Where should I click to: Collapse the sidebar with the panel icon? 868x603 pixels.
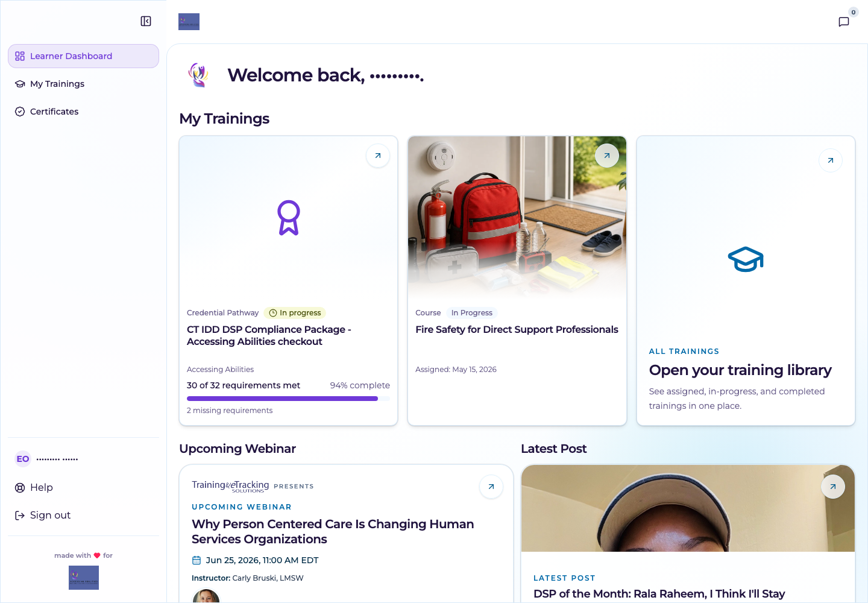coord(146,21)
